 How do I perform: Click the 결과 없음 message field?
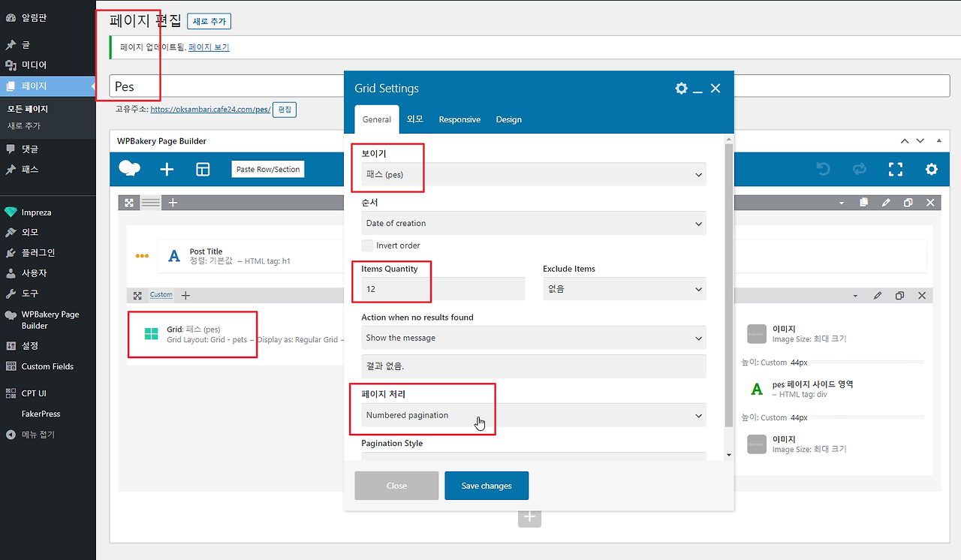(x=534, y=366)
